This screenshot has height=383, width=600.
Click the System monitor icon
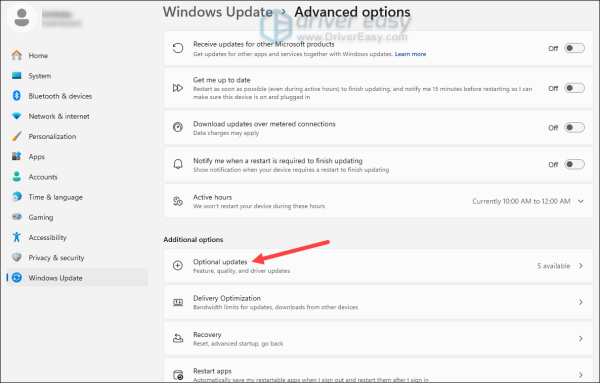tap(16, 75)
